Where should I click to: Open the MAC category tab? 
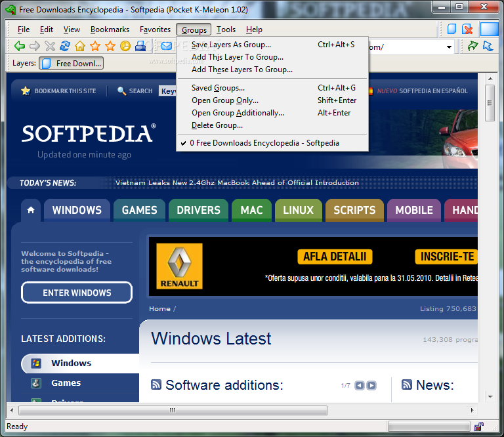coord(252,210)
